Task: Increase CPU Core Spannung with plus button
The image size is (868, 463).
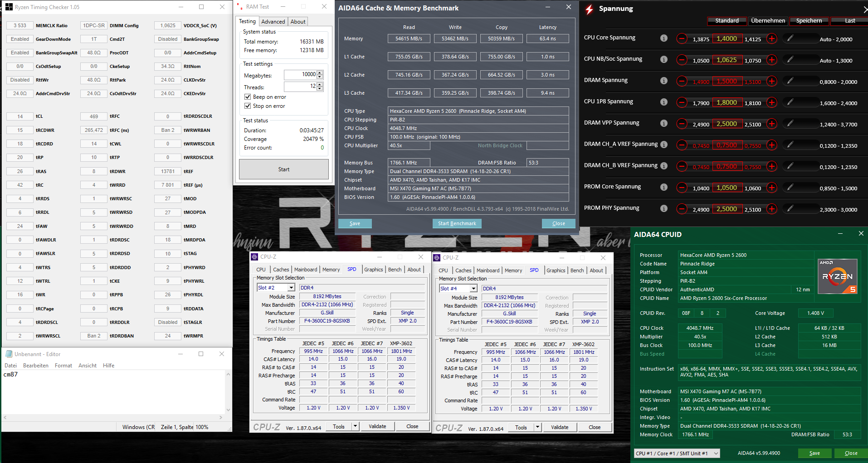Action: (x=771, y=39)
